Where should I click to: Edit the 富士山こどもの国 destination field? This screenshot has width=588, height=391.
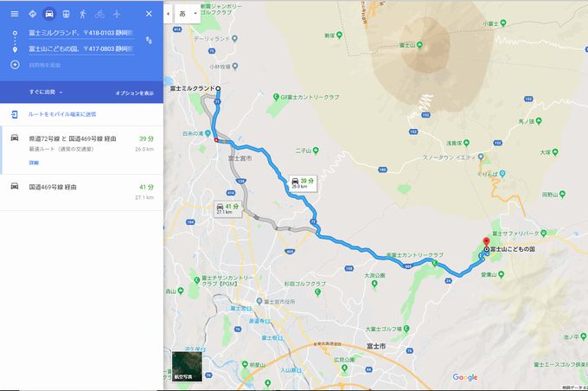click(x=81, y=49)
